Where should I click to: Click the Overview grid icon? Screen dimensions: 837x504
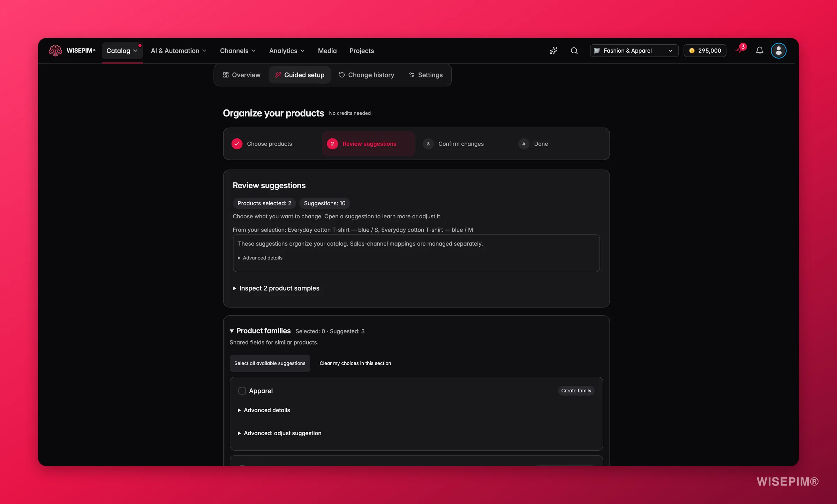tap(226, 75)
